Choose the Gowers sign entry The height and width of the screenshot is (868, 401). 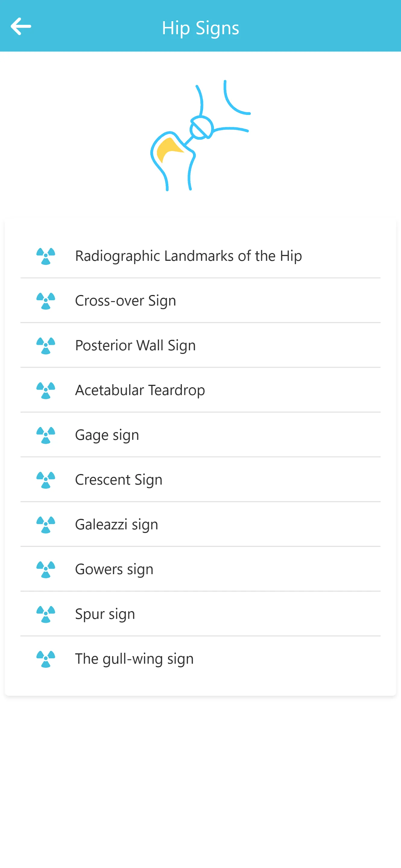(x=200, y=569)
